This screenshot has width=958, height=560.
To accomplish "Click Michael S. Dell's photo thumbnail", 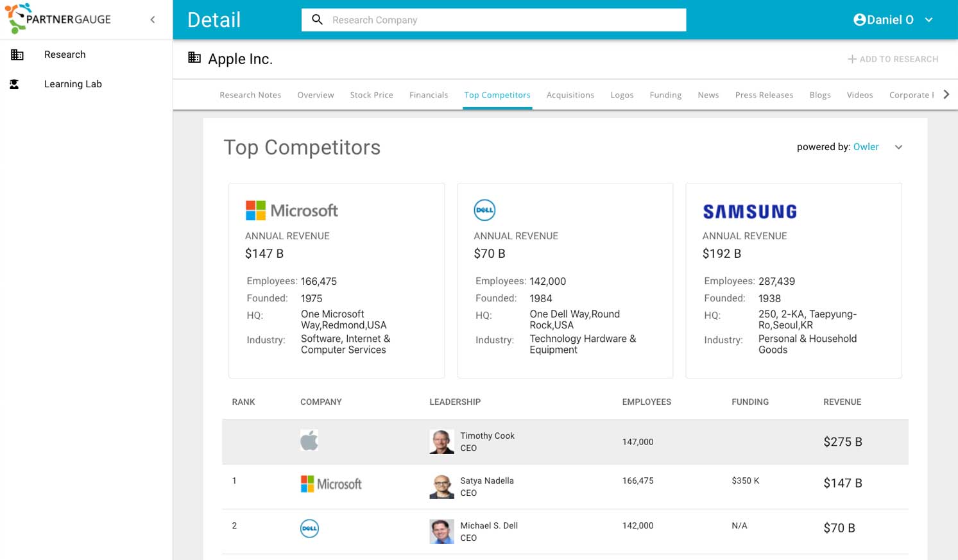I will click(441, 532).
